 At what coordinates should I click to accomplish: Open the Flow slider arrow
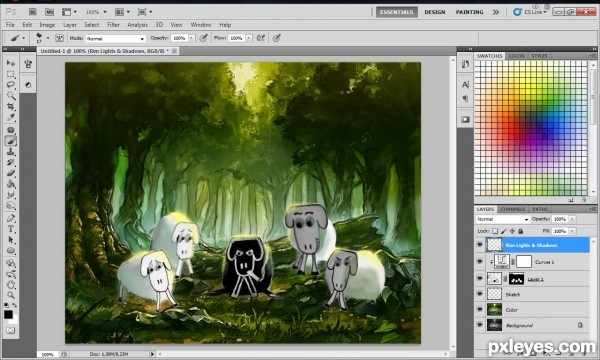pos(249,38)
